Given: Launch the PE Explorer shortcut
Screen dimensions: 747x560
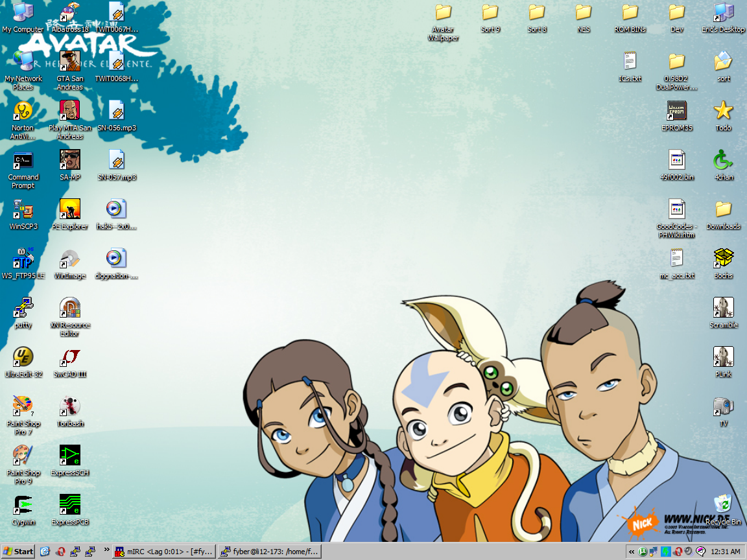Looking at the screenshot, I should (x=70, y=215).
